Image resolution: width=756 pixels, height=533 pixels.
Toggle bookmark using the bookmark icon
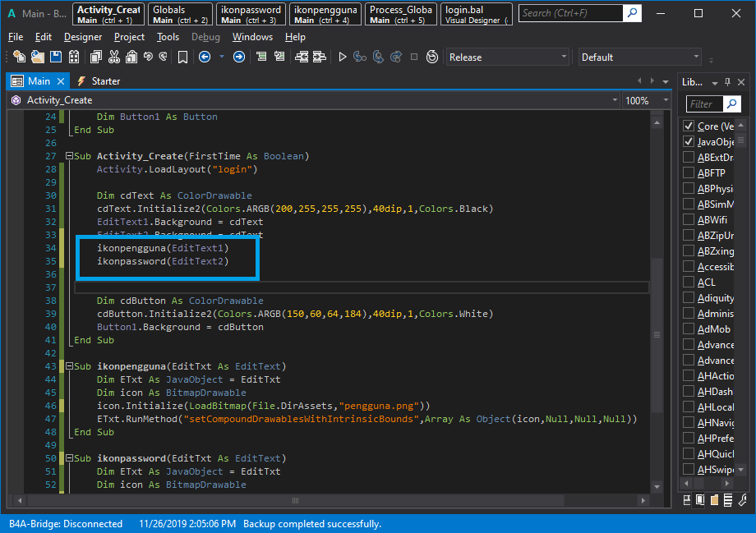pos(182,57)
